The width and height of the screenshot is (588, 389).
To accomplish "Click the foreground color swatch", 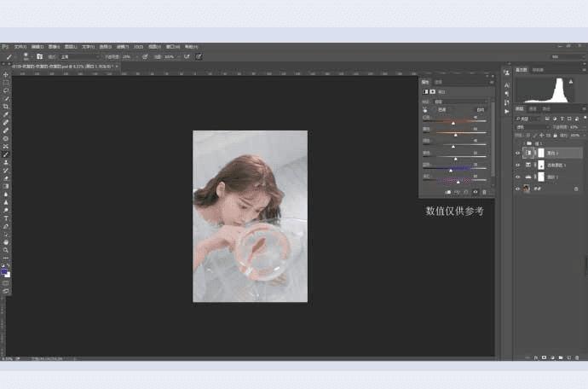I will 5,270.
